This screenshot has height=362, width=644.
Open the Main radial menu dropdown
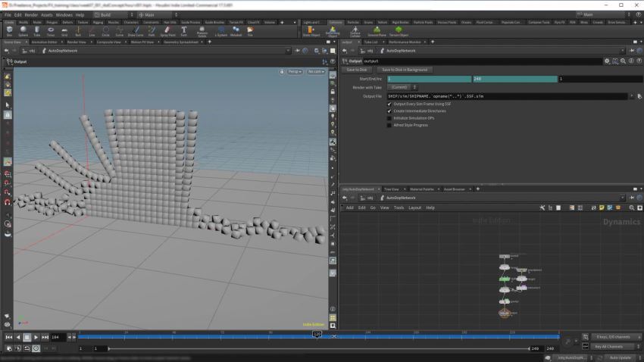158,15
